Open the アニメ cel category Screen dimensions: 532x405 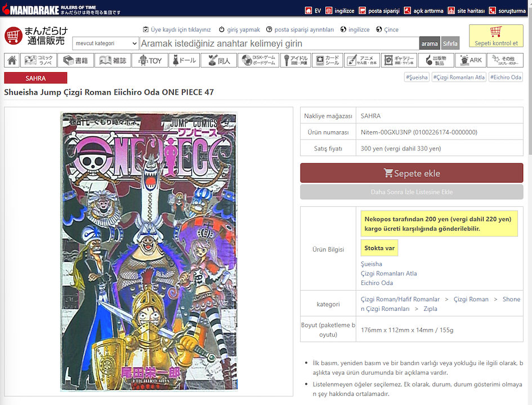click(x=362, y=60)
